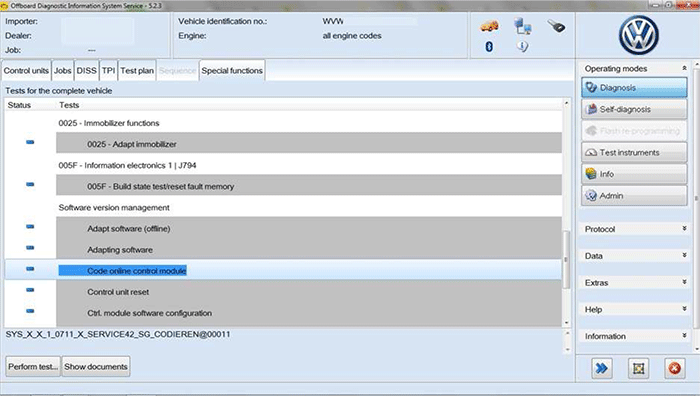Screen dimensions: 700x396
Task: Click status icon for Adapt software (offline)
Action: [x=30, y=226]
